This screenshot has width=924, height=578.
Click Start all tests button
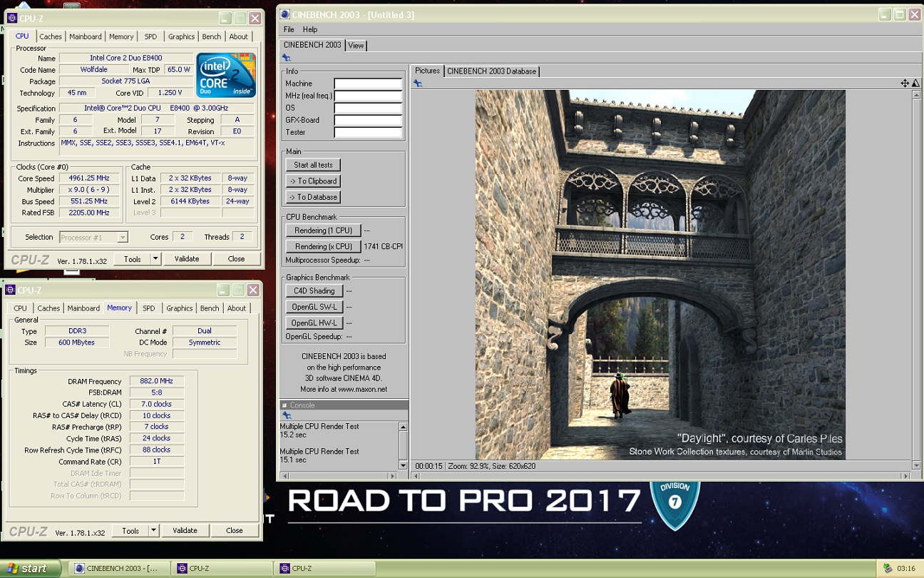(x=314, y=165)
